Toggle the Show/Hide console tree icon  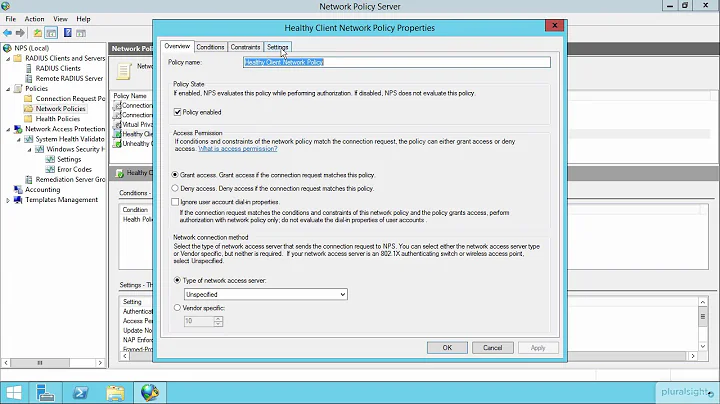51,33
